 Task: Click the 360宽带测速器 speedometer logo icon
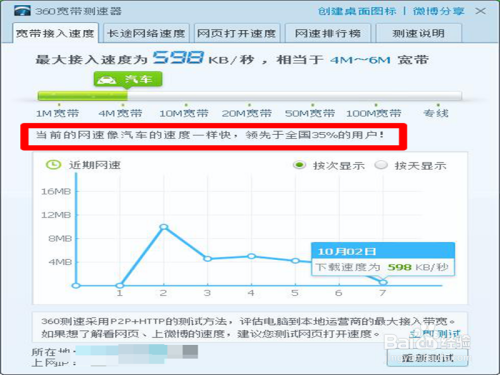(22, 11)
